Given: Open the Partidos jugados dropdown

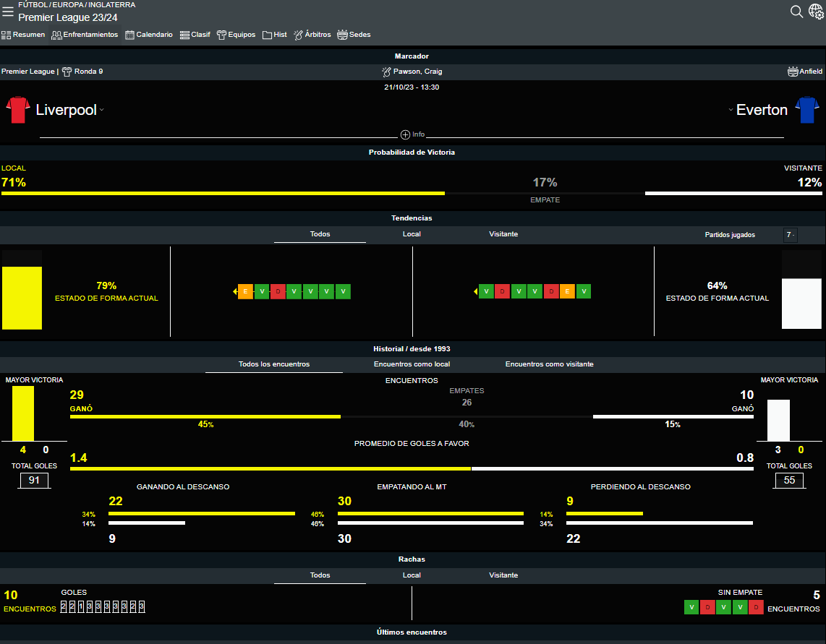Looking at the screenshot, I should 791,235.
